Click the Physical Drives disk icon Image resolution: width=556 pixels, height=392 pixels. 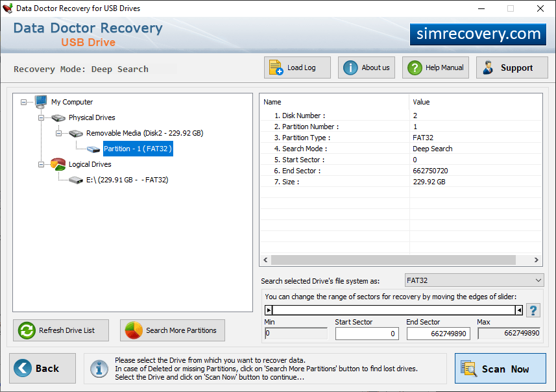pyautogui.click(x=58, y=117)
